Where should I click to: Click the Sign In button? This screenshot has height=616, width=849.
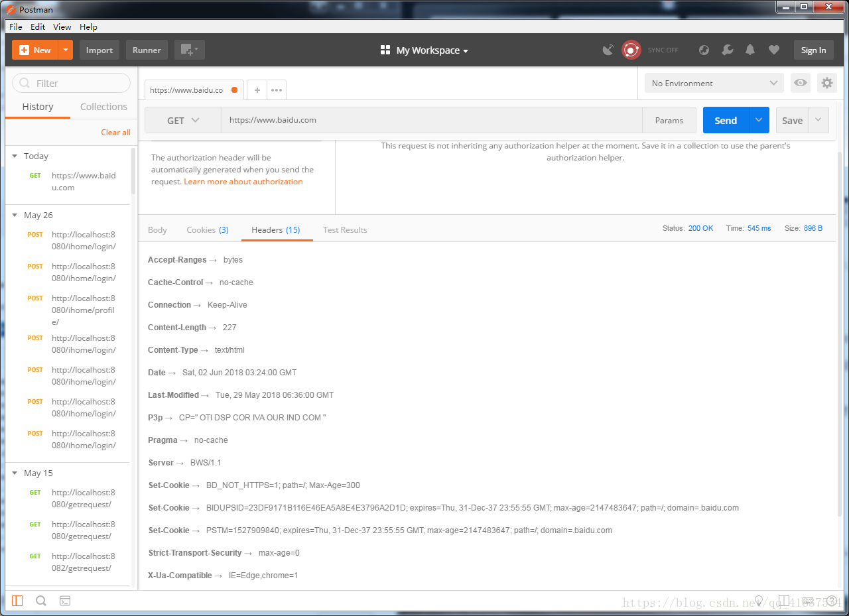click(813, 50)
